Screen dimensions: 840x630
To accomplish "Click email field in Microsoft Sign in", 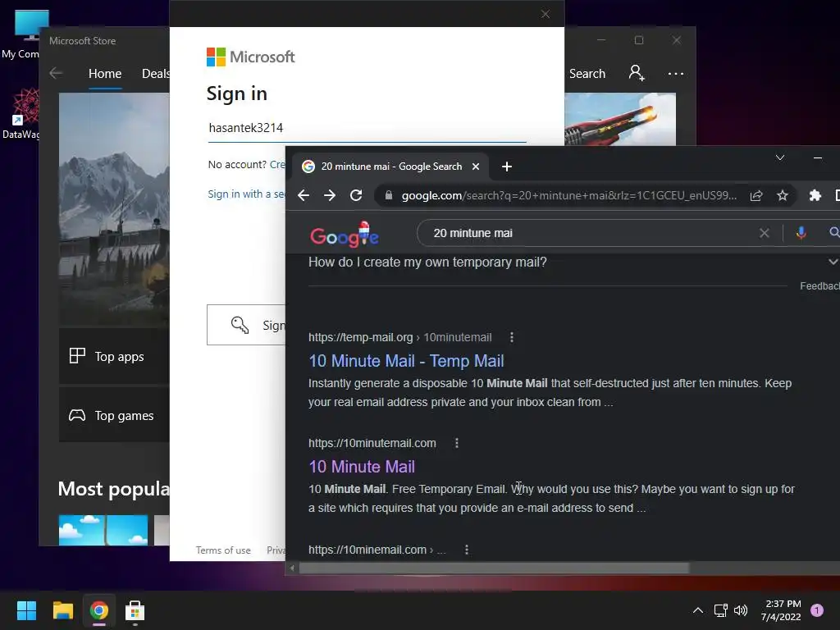I will coord(367,128).
